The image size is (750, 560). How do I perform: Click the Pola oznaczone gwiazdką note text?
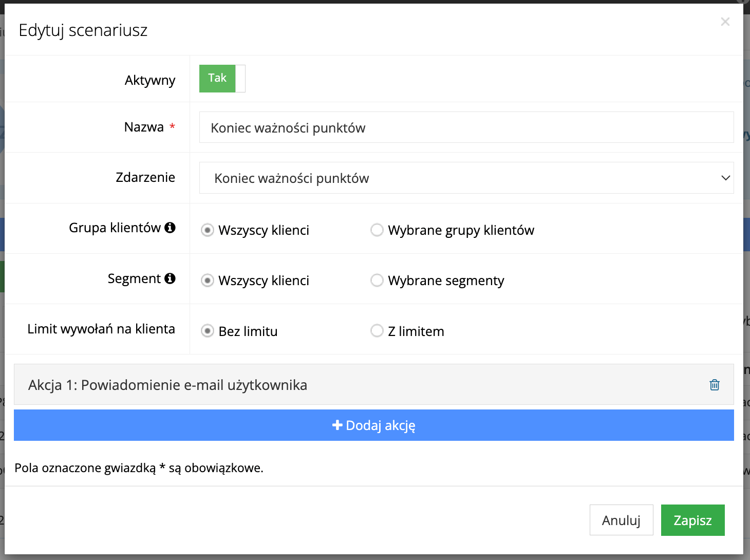click(x=139, y=468)
